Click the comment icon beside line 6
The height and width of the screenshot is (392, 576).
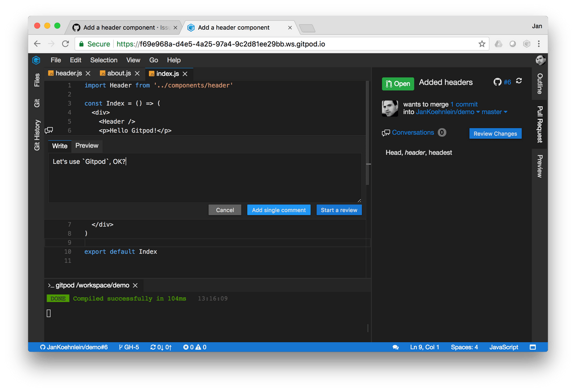point(49,130)
